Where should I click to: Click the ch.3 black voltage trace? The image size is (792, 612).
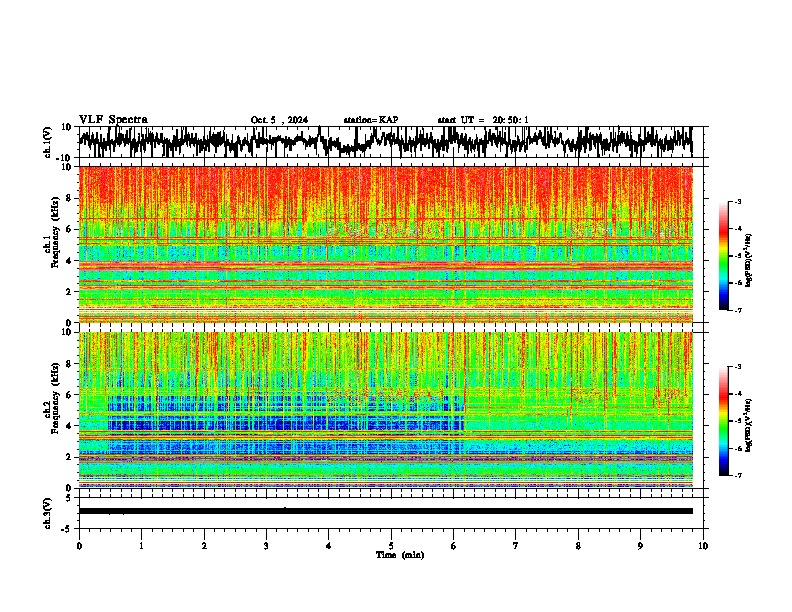pyautogui.click(x=385, y=511)
